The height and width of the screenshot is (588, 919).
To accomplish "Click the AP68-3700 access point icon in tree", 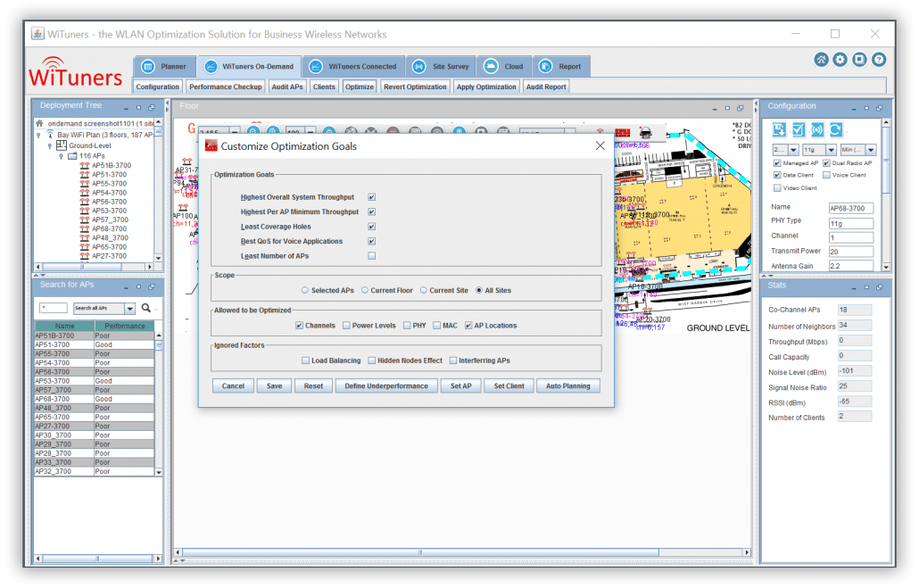I will (x=85, y=229).
